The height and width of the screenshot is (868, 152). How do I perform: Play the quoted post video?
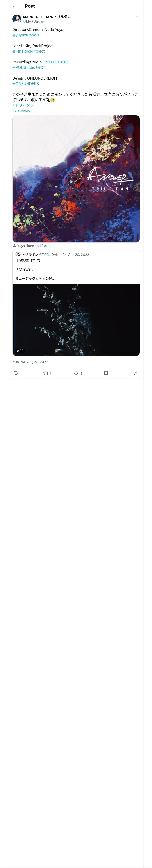[x=76, y=320]
